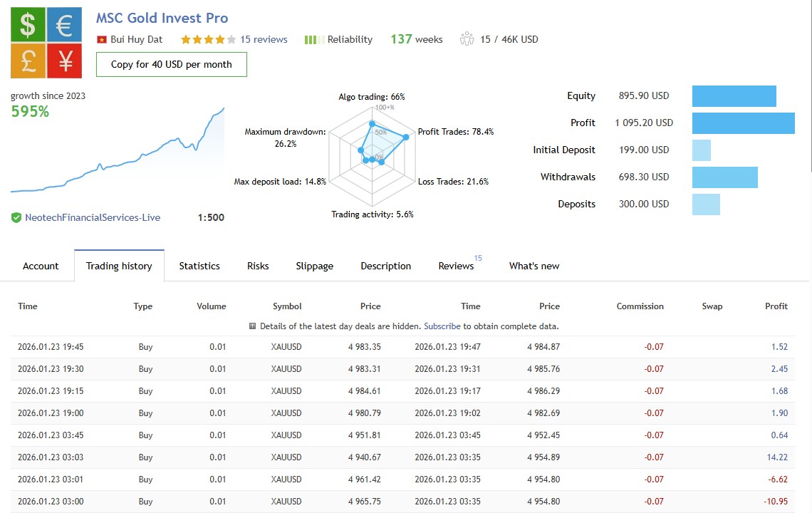Open the Statistics tab
Viewport: 812px width, 513px height.
click(x=199, y=266)
